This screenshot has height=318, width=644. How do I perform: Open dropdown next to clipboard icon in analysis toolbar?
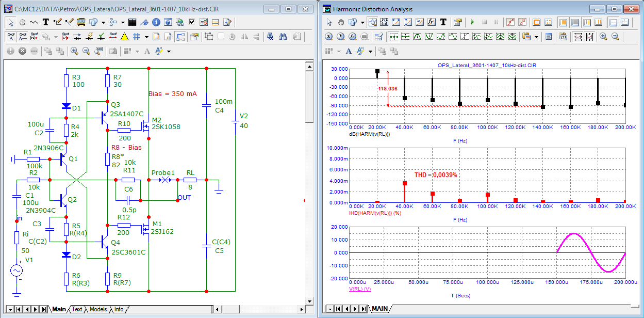[x=537, y=37]
